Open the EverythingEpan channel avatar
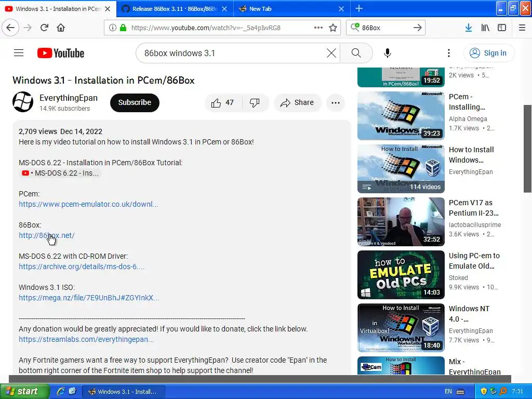This screenshot has width=532, height=399. [x=23, y=102]
